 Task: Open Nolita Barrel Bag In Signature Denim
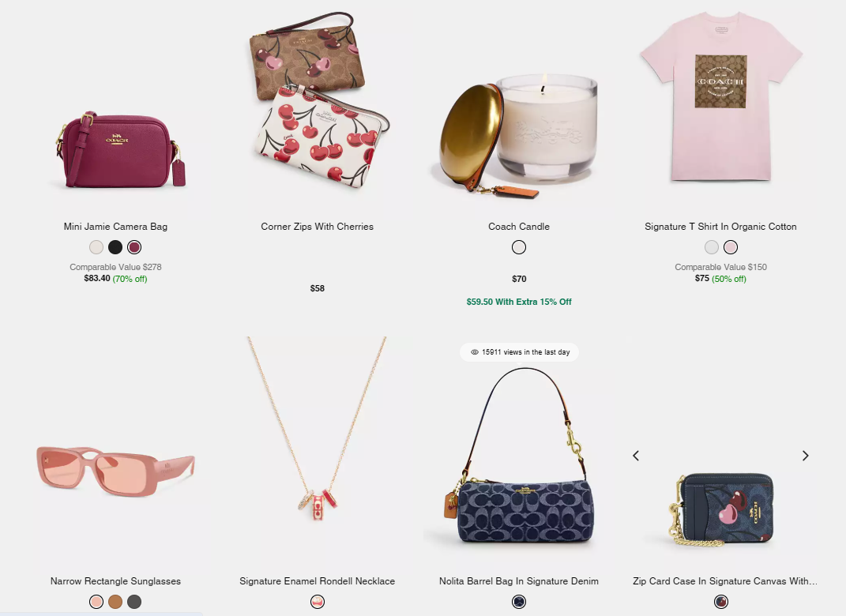pos(519,581)
